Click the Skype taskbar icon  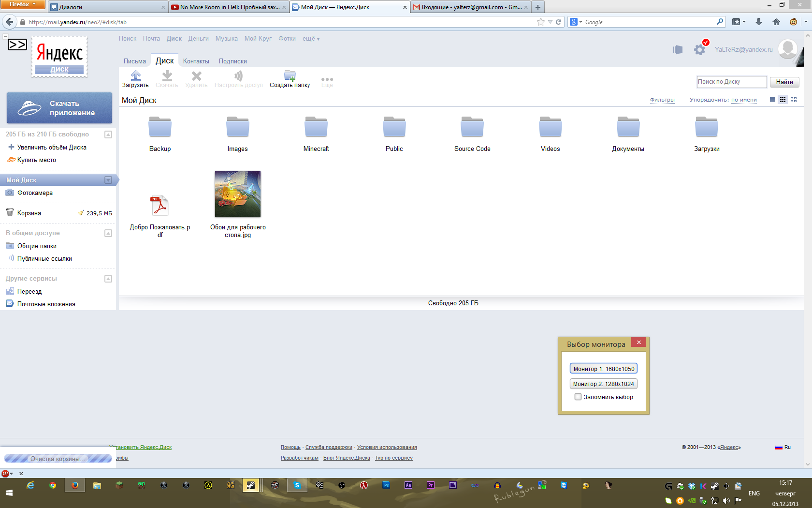(297, 485)
